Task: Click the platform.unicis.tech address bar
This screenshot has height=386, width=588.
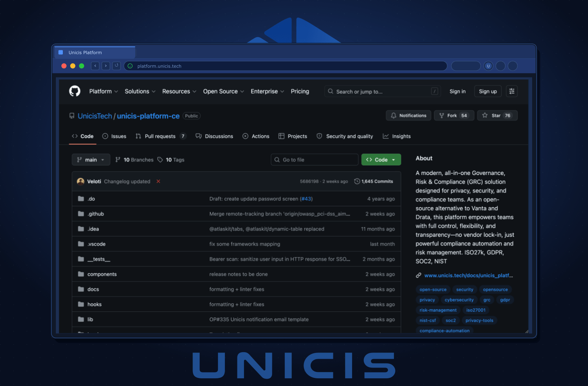Action: click(x=286, y=66)
